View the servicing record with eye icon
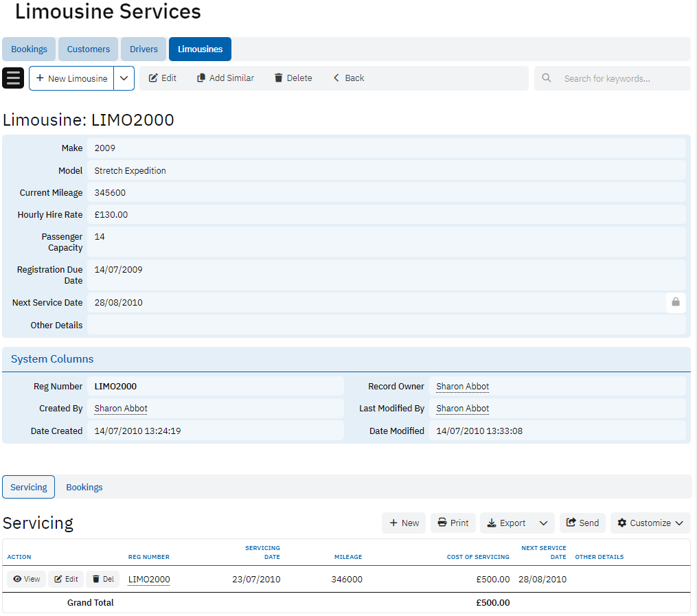697x616 pixels. pyautogui.click(x=26, y=579)
